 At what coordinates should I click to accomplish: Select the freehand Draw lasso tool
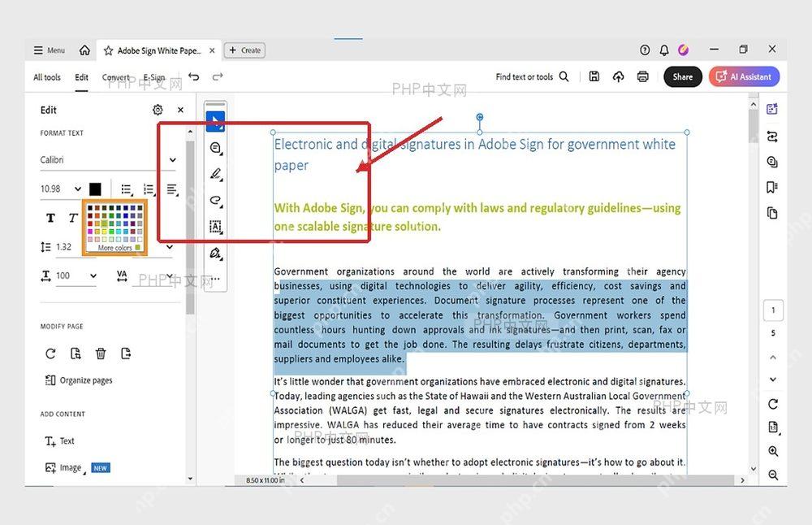[215, 201]
